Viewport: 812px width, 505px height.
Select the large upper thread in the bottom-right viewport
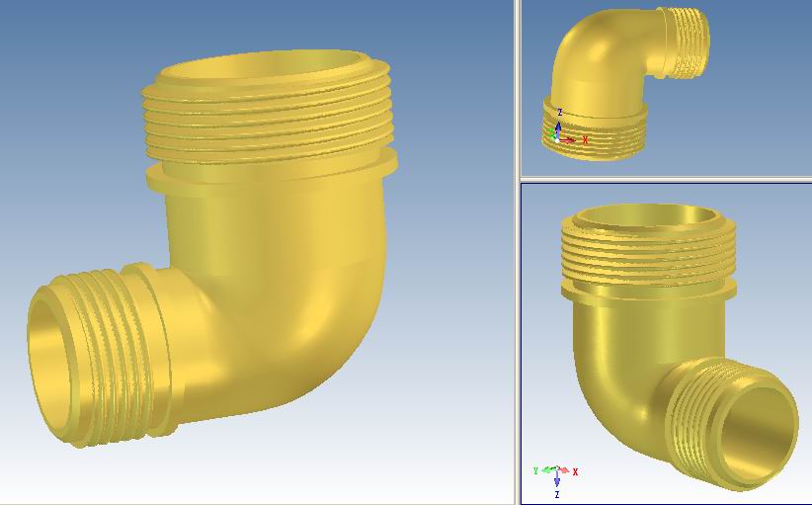click(649, 251)
